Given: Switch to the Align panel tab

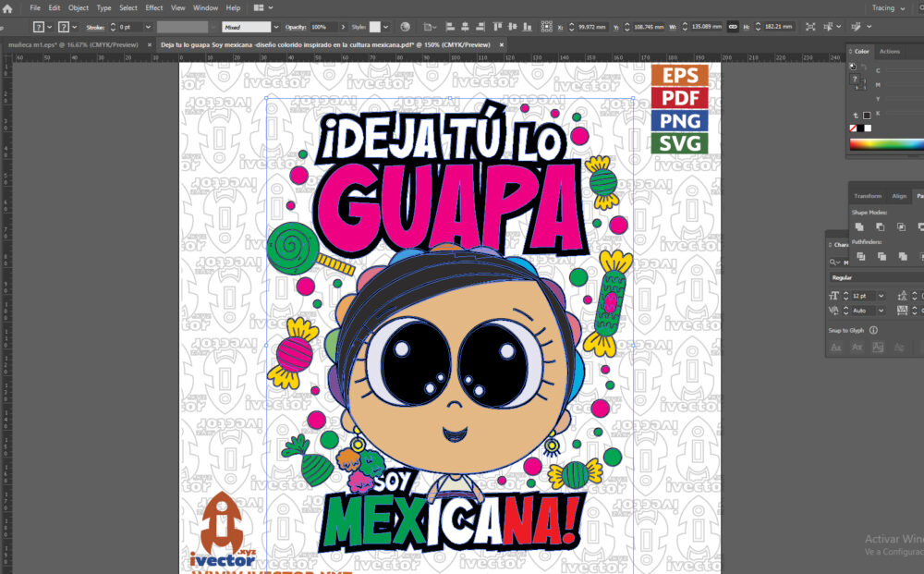Looking at the screenshot, I should tap(899, 196).
